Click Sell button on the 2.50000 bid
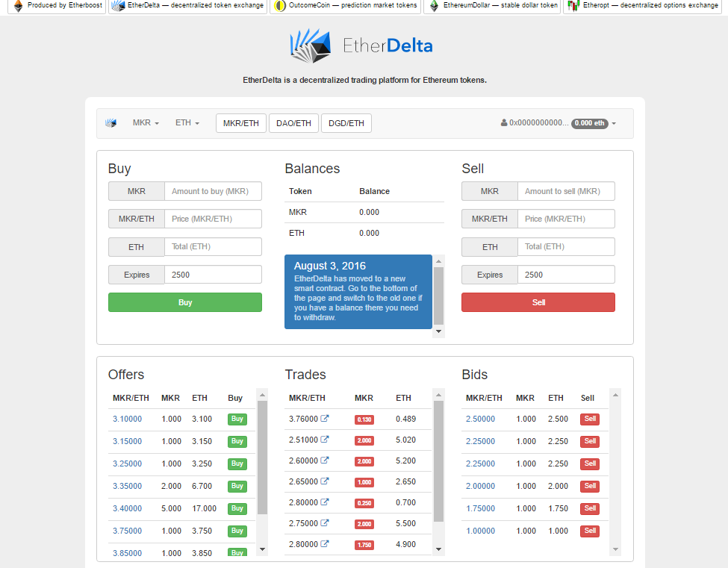The height and width of the screenshot is (568, 728). coord(590,419)
